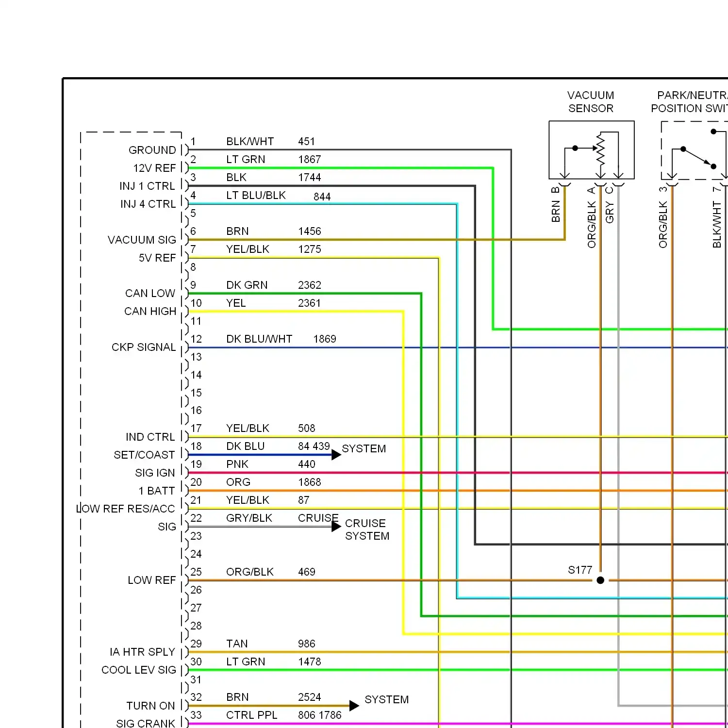The width and height of the screenshot is (728, 728).
Task: Select the SET/COAST pin label
Action: click(144, 455)
